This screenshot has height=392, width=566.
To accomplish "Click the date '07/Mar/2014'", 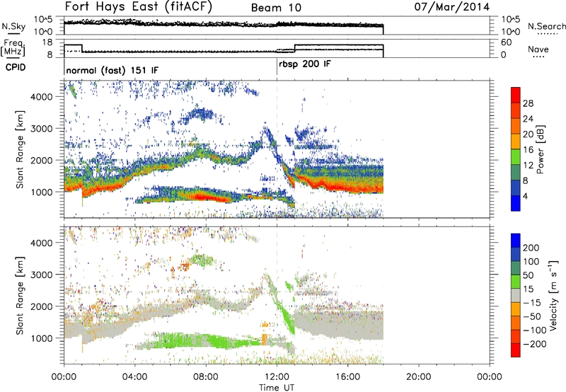I will click(x=452, y=7).
